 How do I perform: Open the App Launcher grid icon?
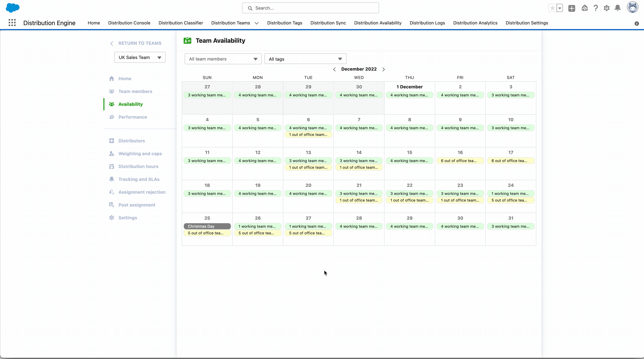tap(12, 23)
